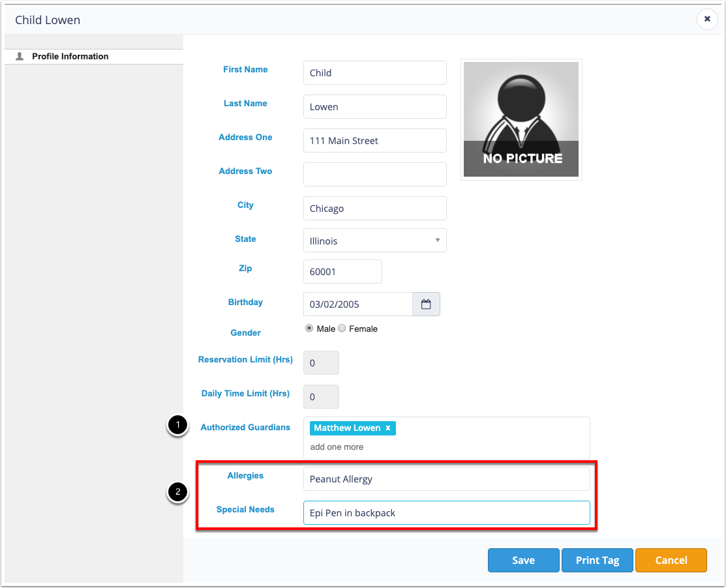Click the Zip field with 60001

(x=342, y=272)
